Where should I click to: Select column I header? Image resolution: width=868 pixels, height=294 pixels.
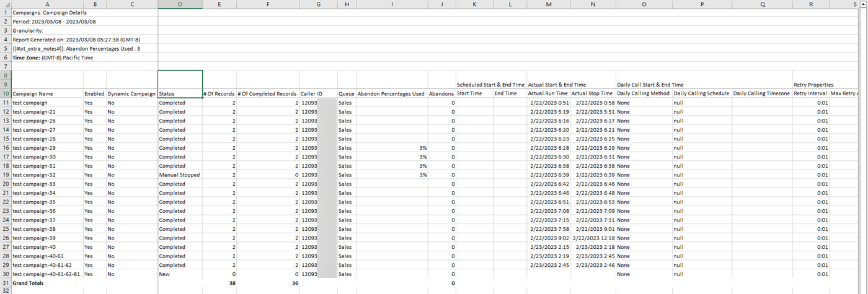[392, 4]
